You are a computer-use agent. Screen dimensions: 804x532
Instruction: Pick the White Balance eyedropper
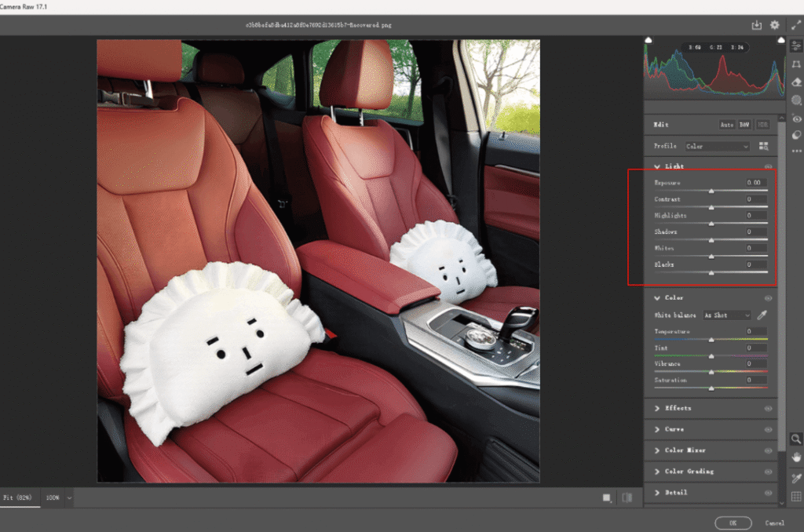(x=760, y=315)
